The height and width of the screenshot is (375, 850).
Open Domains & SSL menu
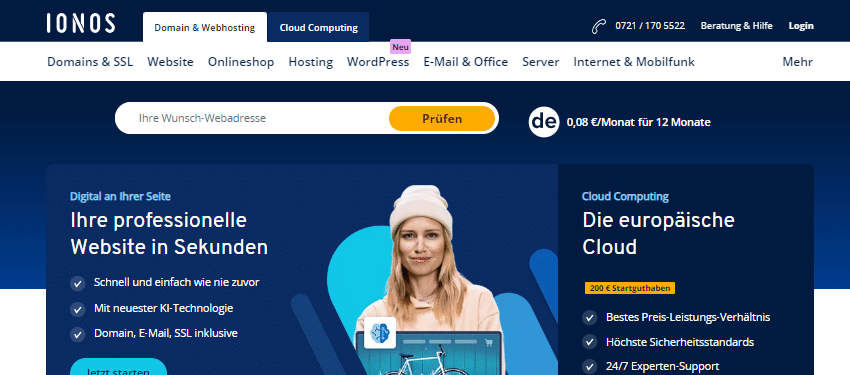click(90, 62)
